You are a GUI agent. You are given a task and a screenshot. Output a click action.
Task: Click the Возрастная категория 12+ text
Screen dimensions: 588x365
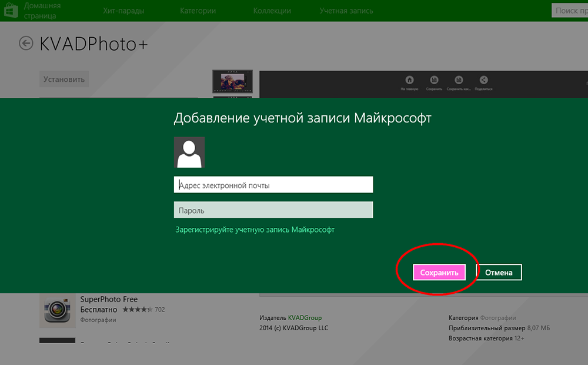486,339
